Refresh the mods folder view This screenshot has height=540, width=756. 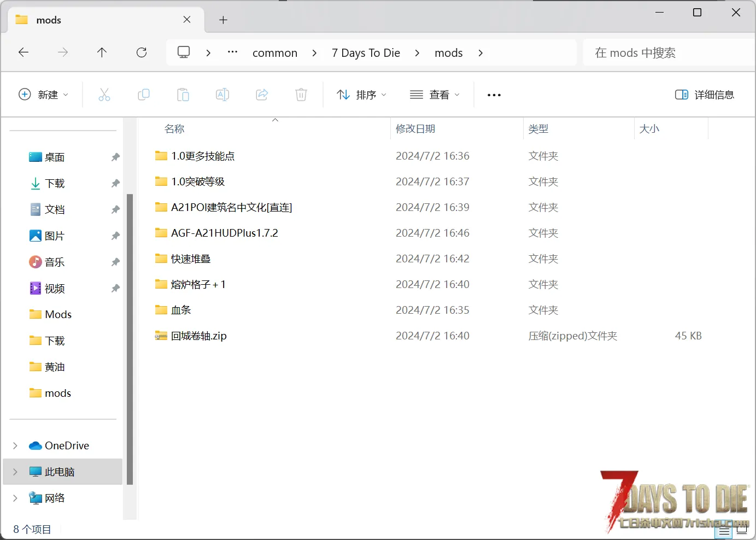pos(142,52)
